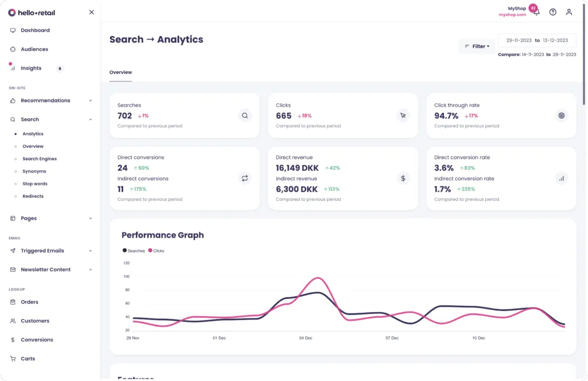Open Insights via its bar-chart icon

point(11,68)
